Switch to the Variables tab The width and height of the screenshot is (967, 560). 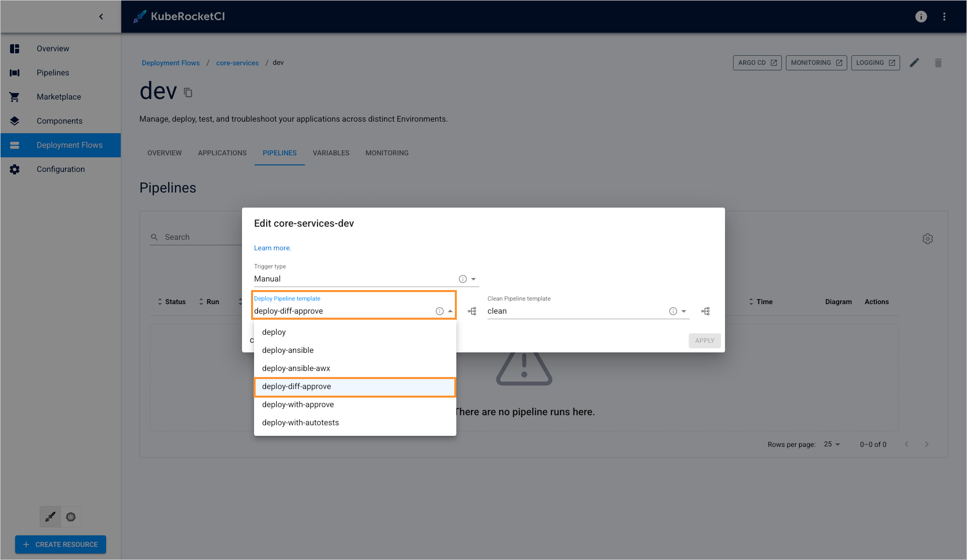tap(331, 153)
